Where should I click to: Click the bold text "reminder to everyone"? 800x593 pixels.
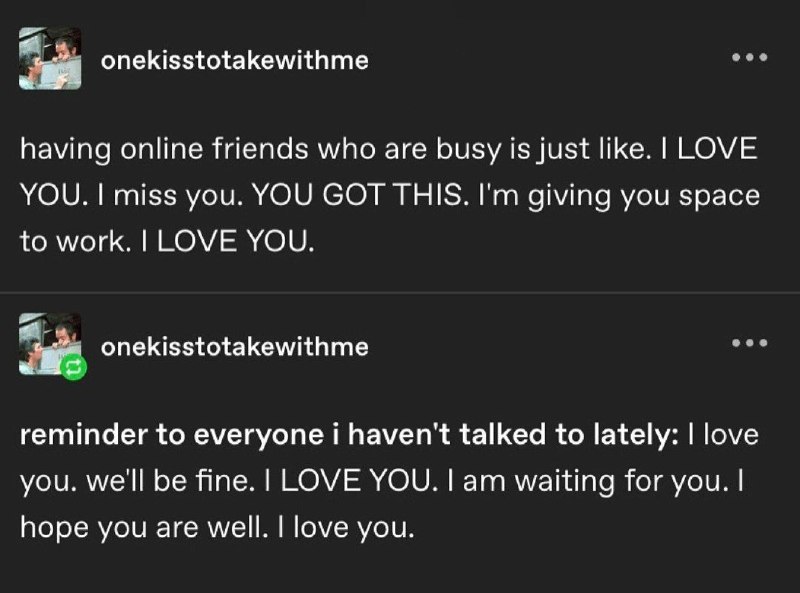(x=171, y=435)
